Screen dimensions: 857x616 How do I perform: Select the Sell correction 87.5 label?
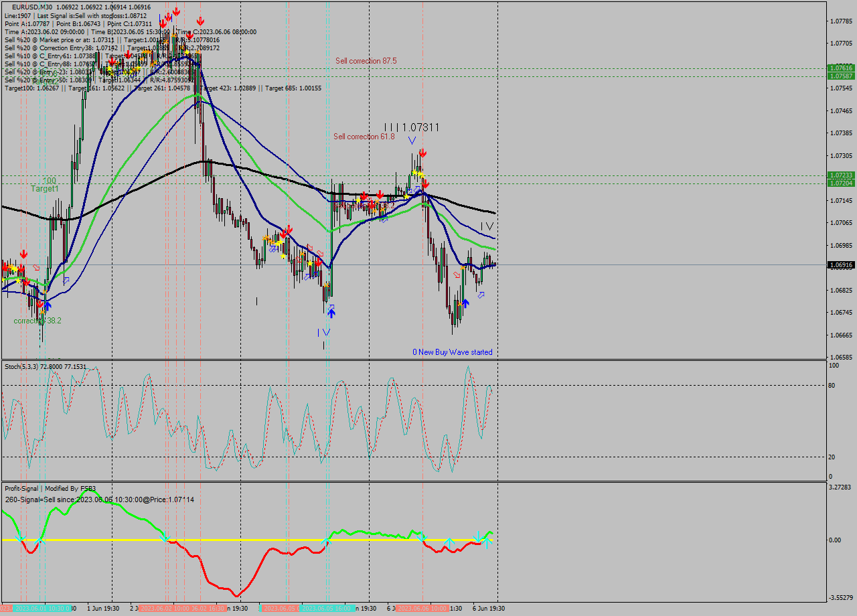click(366, 60)
